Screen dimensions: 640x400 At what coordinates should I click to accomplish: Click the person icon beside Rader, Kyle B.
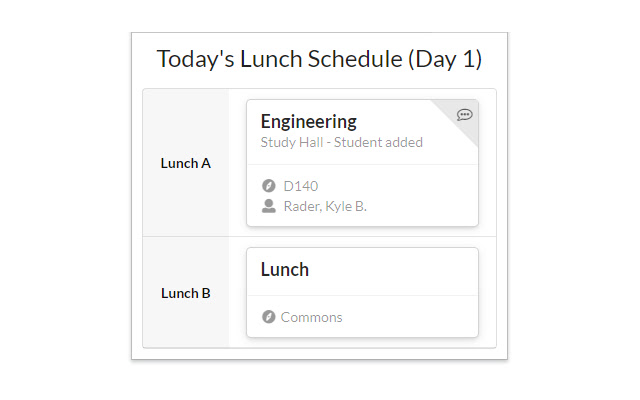click(x=268, y=206)
